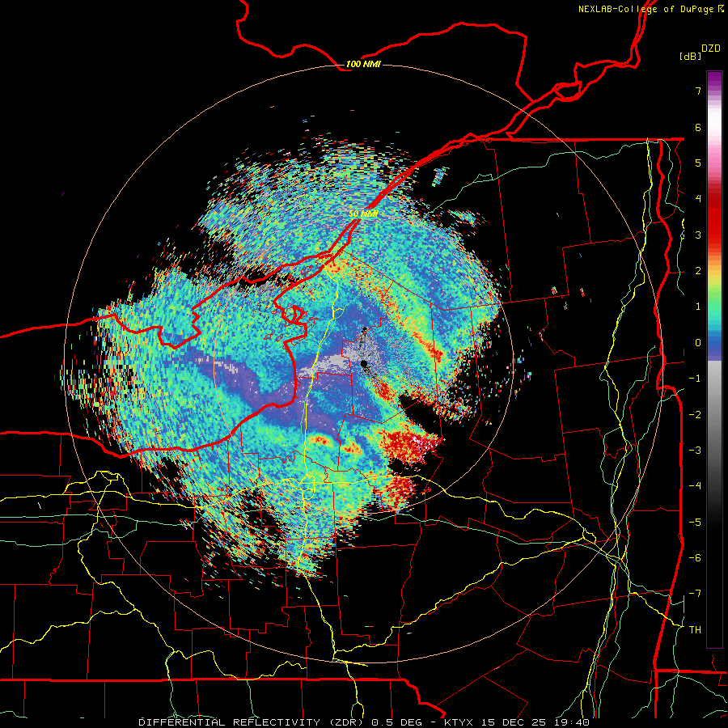The width and height of the screenshot is (728, 728).
Task: Click the [dB] unit label
Action: [x=690, y=56]
